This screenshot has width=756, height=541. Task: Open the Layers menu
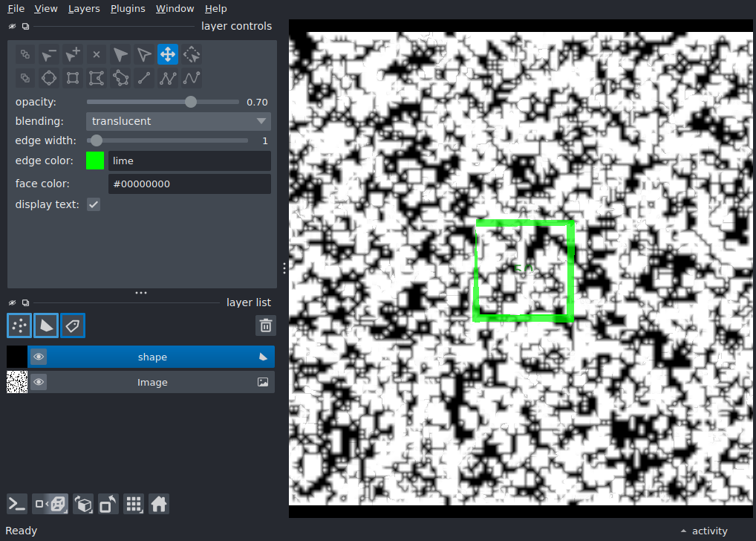(x=84, y=9)
